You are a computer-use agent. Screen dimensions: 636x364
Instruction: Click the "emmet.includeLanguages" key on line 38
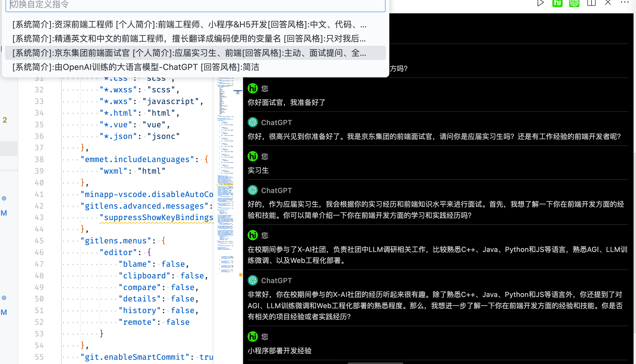(x=137, y=159)
